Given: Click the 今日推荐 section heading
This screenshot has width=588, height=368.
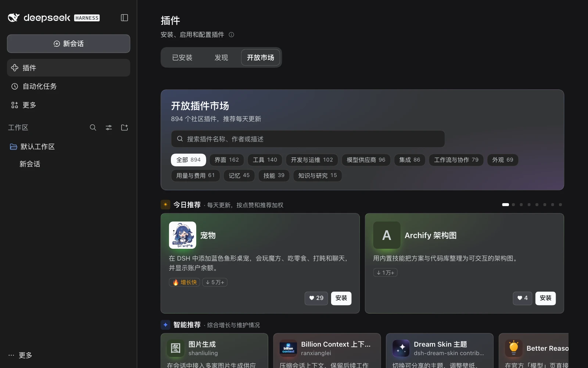Looking at the screenshot, I should (x=187, y=205).
